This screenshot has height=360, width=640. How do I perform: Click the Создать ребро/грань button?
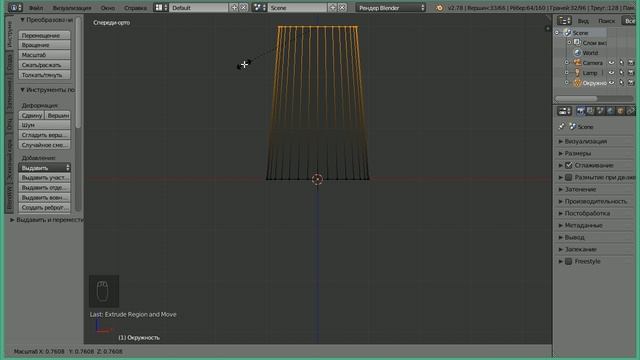[44, 207]
